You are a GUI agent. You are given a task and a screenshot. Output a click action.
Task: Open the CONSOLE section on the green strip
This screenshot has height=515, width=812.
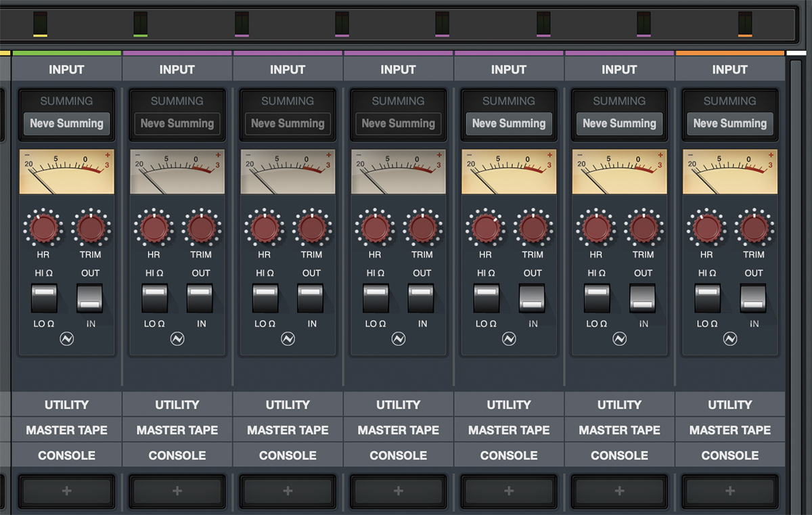coord(66,455)
